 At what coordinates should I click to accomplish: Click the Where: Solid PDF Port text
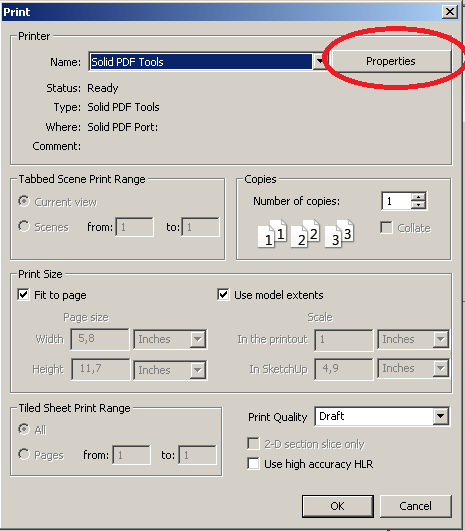[x=102, y=127]
